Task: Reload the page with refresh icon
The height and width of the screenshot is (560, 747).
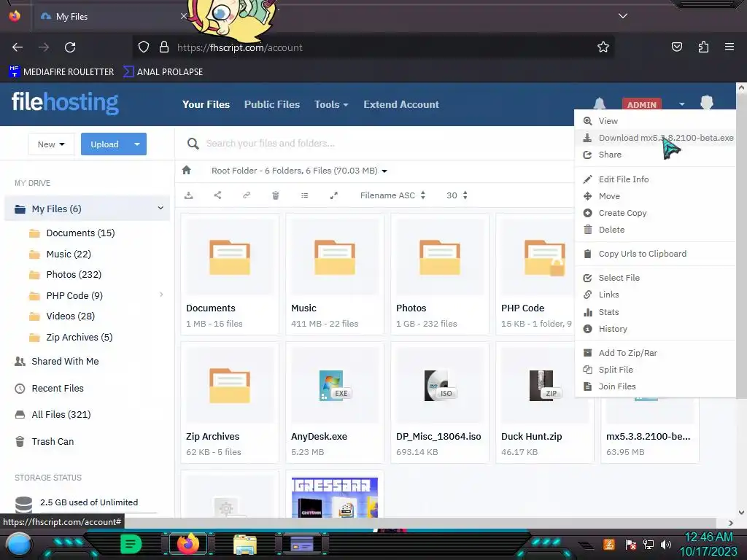Action: (x=70, y=47)
